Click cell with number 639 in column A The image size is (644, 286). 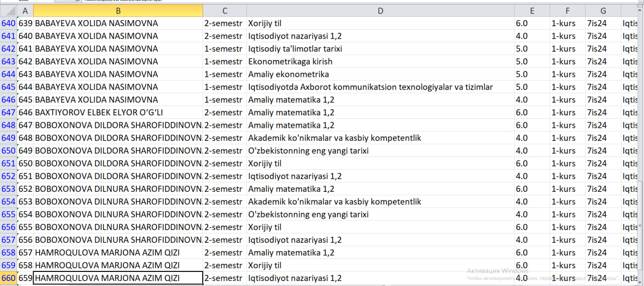(x=25, y=23)
